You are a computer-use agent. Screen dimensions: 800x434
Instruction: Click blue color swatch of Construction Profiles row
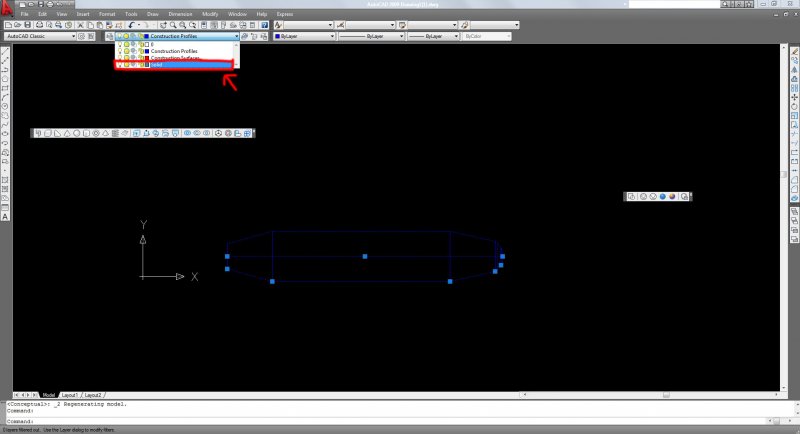pos(147,51)
